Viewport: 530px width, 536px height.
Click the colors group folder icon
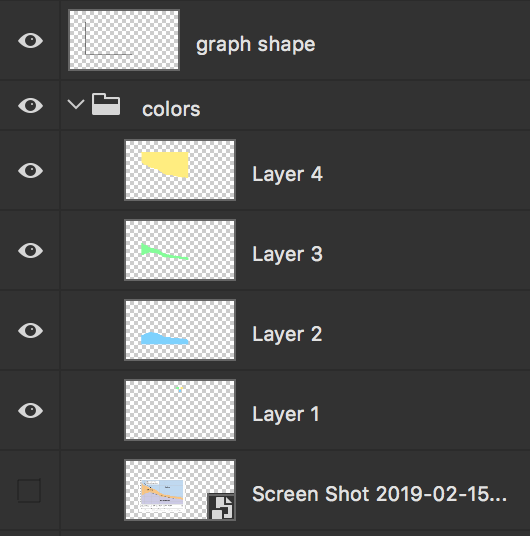coord(106,104)
